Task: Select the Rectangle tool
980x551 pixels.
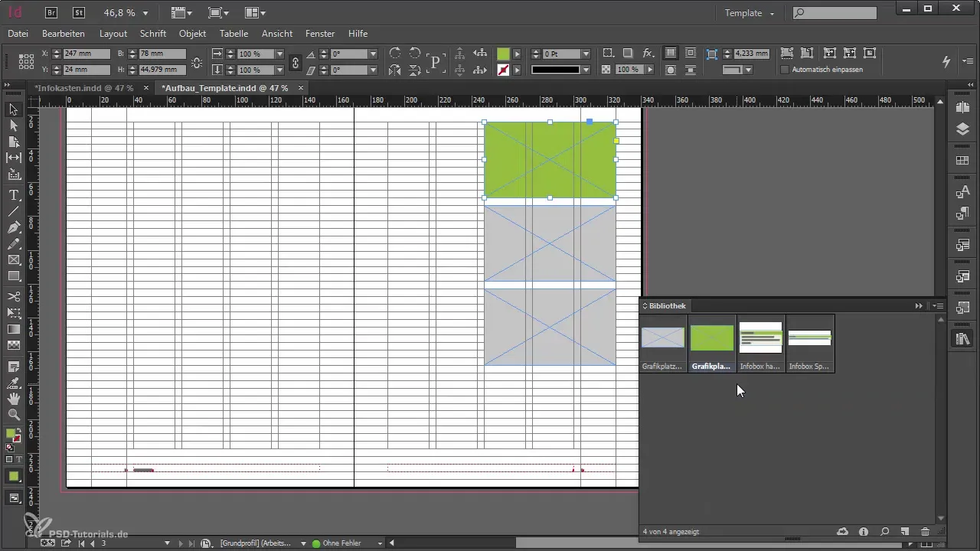Action: (14, 276)
